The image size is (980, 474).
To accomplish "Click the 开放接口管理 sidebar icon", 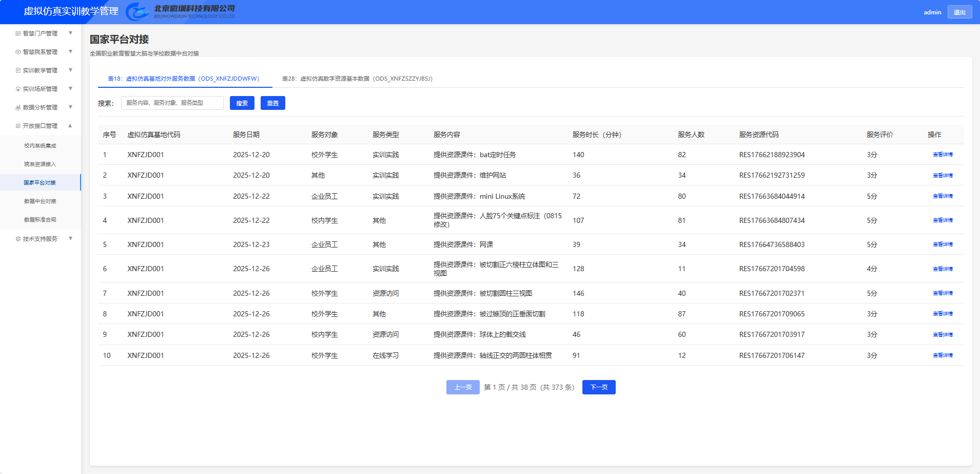I will 18,126.
